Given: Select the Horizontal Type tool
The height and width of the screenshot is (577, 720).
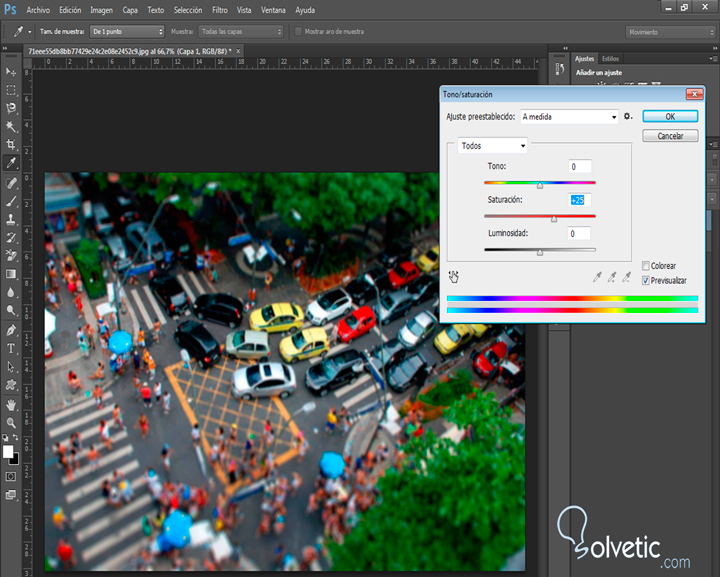Looking at the screenshot, I should [x=11, y=348].
